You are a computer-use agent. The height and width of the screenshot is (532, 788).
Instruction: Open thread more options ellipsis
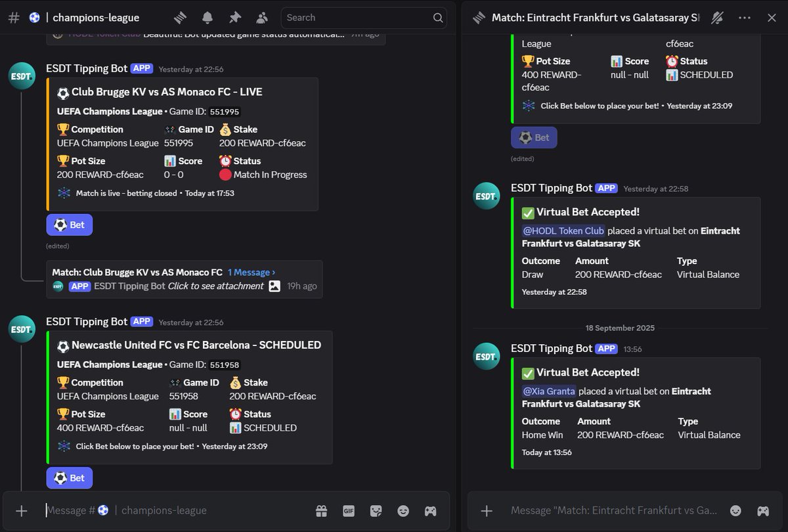745,18
